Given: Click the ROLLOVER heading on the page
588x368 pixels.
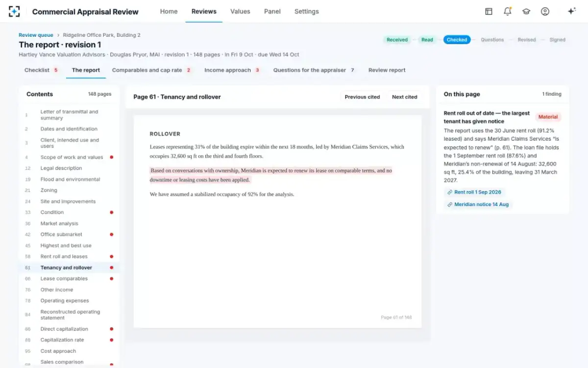Looking at the screenshot, I should 165,134.
